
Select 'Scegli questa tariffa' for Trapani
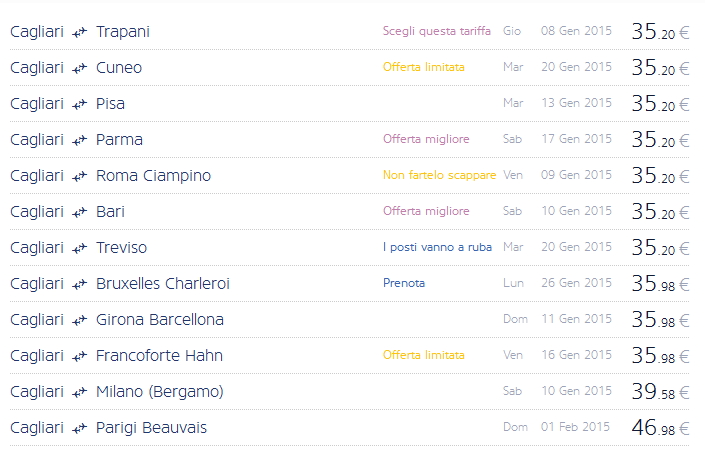pyautogui.click(x=436, y=31)
